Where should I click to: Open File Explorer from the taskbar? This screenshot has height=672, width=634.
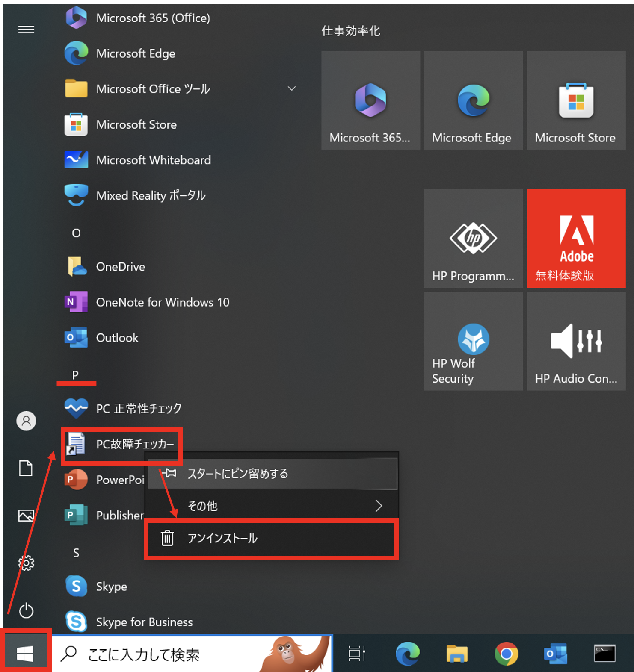457,653
